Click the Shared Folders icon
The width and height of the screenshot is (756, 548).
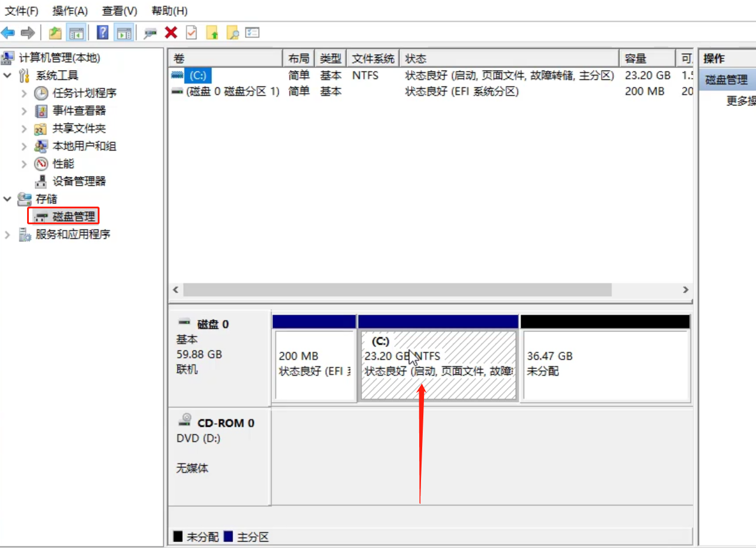pyautogui.click(x=41, y=128)
